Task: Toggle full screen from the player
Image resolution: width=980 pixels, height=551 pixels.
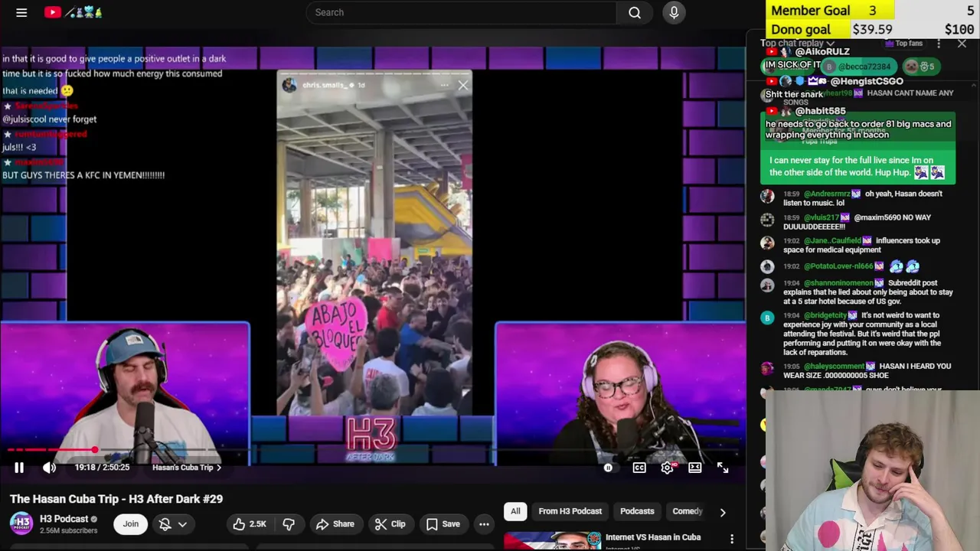Action: click(x=723, y=468)
